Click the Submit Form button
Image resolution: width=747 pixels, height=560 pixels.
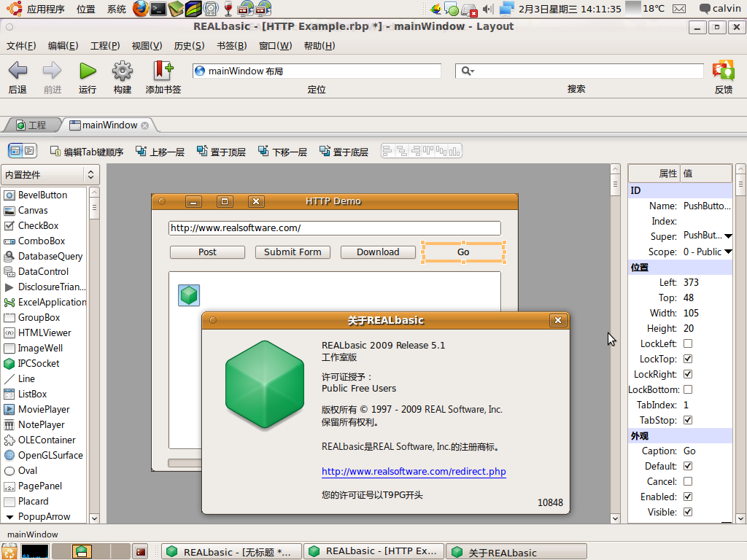(293, 252)
